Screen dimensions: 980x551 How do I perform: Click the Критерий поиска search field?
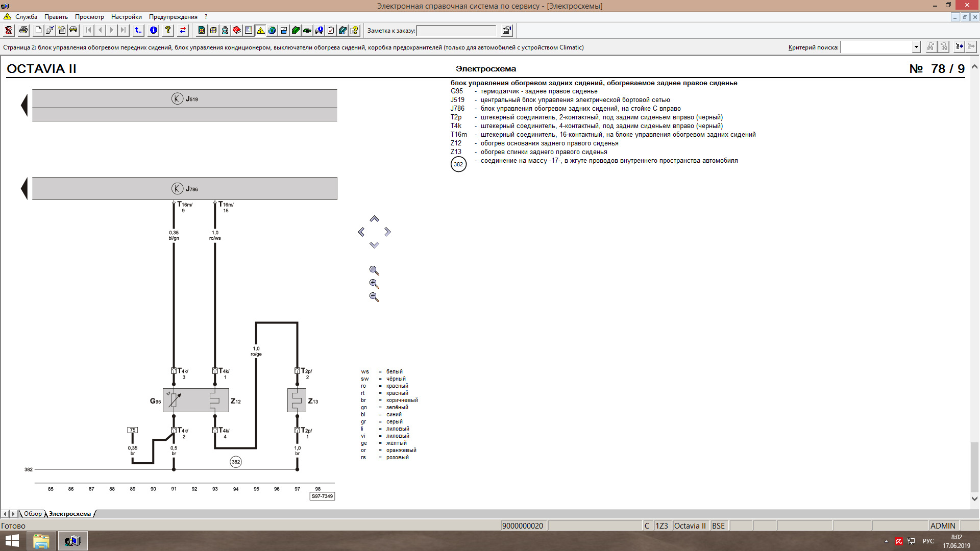pyautogui.click(x=876, y=47)
